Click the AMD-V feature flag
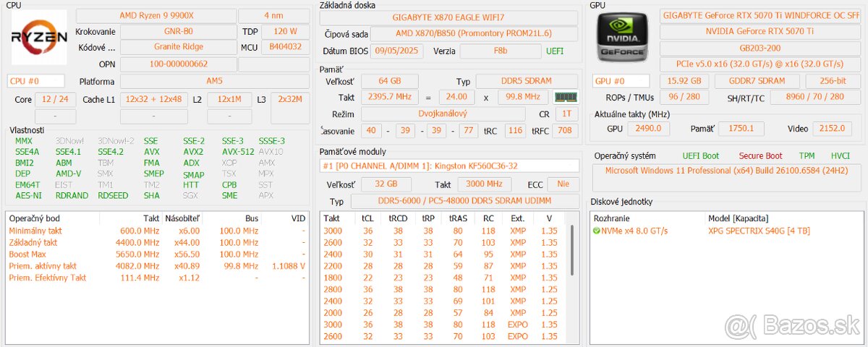868x347 pixels. point(69,173)
